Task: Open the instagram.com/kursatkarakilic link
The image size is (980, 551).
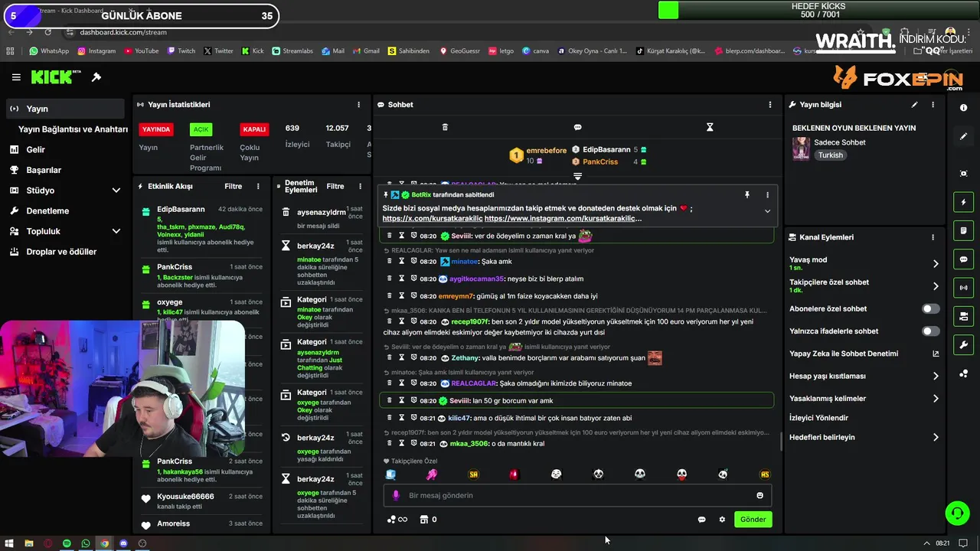Action: click(x=563, y=219)
